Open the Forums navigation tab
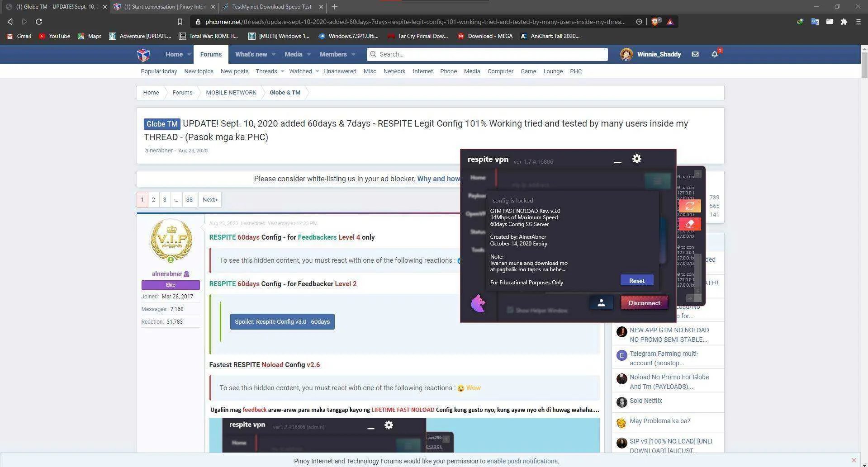 (211, 54)
